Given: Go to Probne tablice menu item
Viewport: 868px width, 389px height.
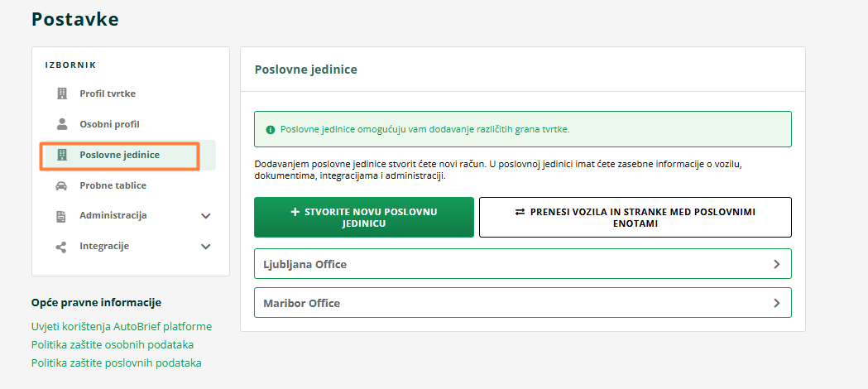Looking at the screenshot, I should click(x=113, y=185).
